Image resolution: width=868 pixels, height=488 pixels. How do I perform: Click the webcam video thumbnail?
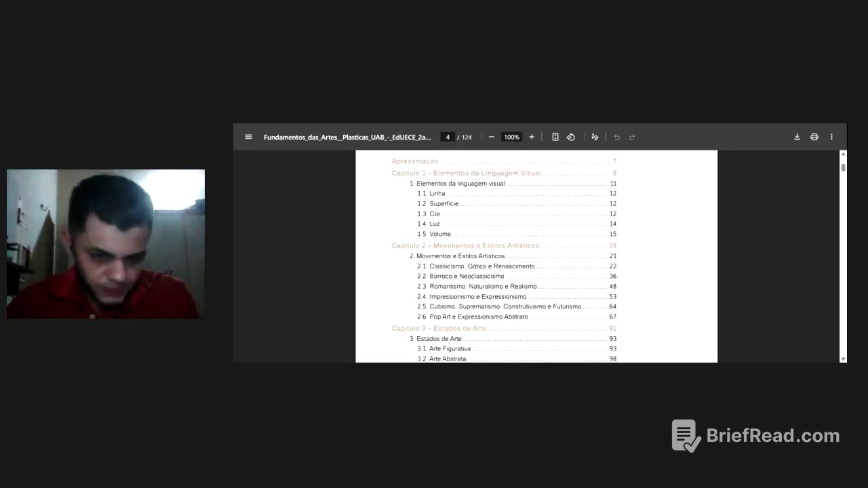tap(105, 244)
